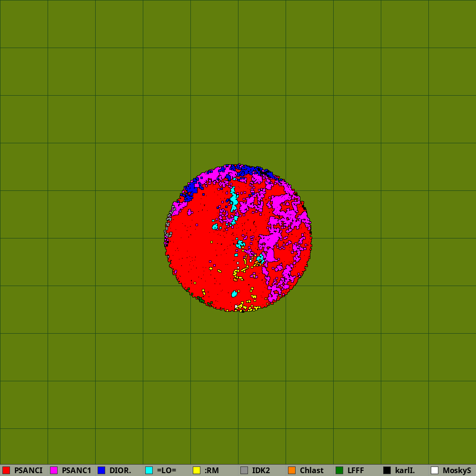Select the PSANC1 legend label
The height and width of the screenshot is (476, 476).
pos(77,471)
